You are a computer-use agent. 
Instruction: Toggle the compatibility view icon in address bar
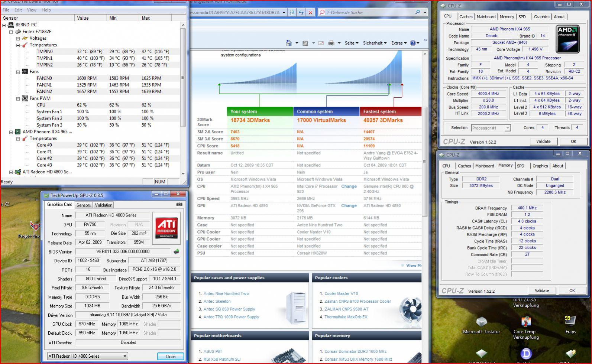coord(292,12)
